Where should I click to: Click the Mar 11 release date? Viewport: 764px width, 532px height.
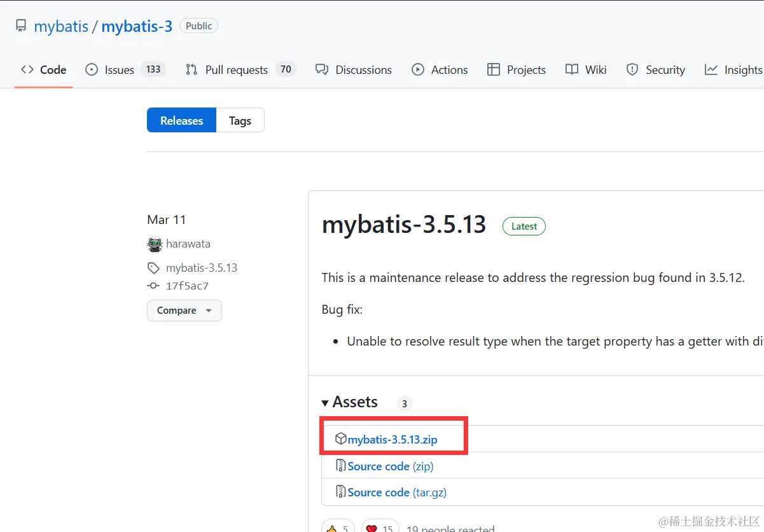167,220
